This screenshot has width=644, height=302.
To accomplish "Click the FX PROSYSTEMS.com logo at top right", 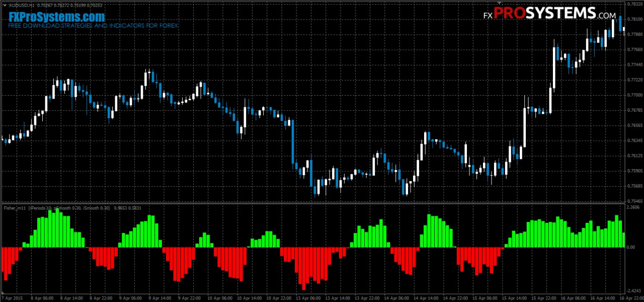I will pyautogui.click(x=549, y=14).
